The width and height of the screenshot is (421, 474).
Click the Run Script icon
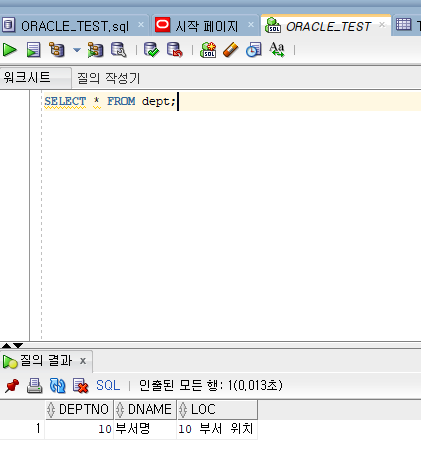click(x=33, y=50)
